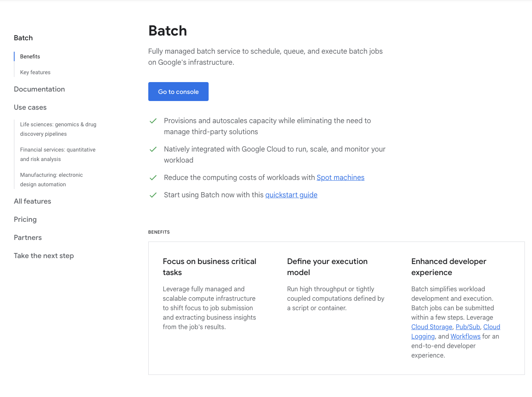Select Batch in the sidebar navigation
Viewport: 532px width, 397px height.
tap(23, 38)
